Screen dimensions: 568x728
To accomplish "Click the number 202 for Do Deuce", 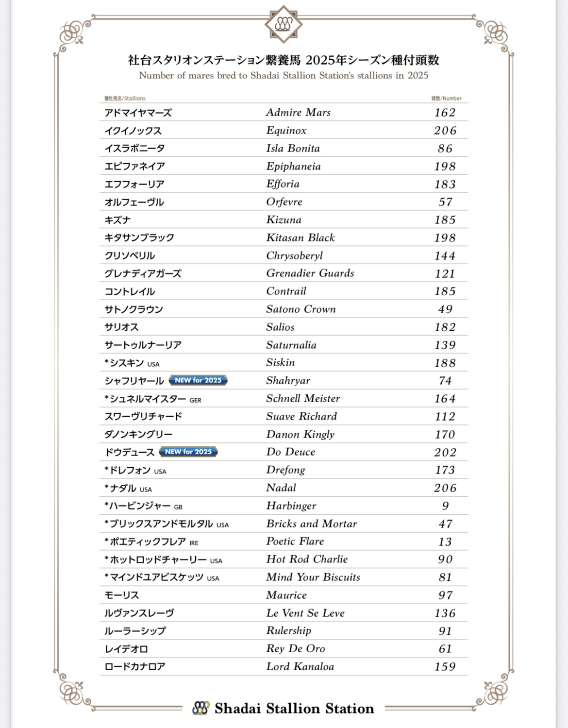I will (x=445, y=452).
